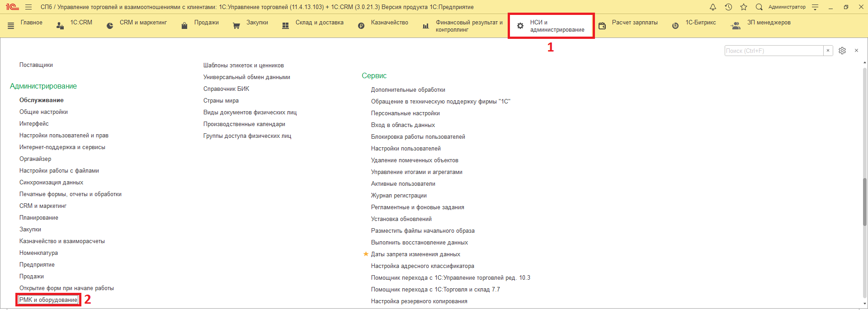The height and width of the screenshot is (310, 868).
Task: Click into the Поиск (Ctrl+F) field
Action: (x=773, y=51)
